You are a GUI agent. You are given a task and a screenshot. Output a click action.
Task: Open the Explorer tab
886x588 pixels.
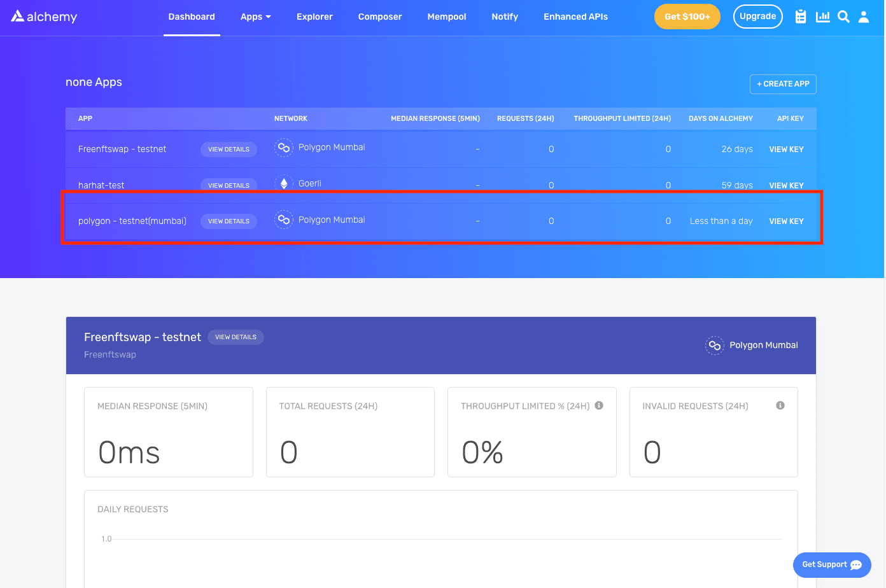click(314, 17)
